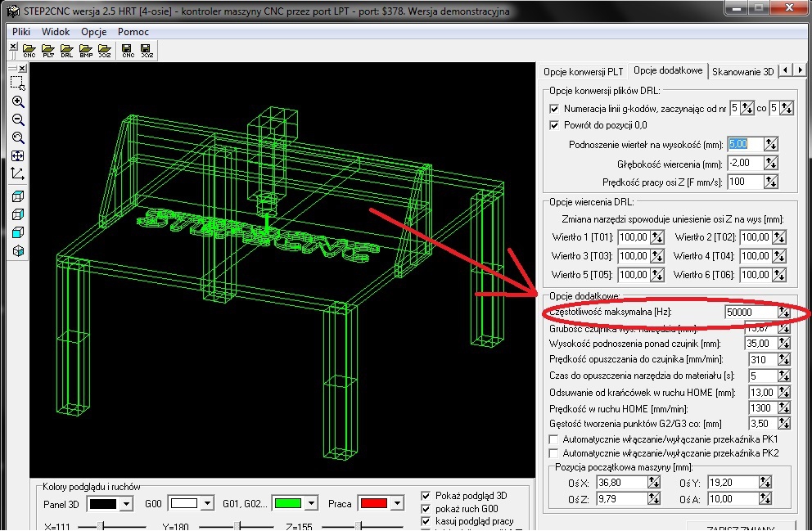Adjust spinner for Czas do opuszczenia narzędzia
The width and height of the screenshot is (812, 531).
click(783, 376)
